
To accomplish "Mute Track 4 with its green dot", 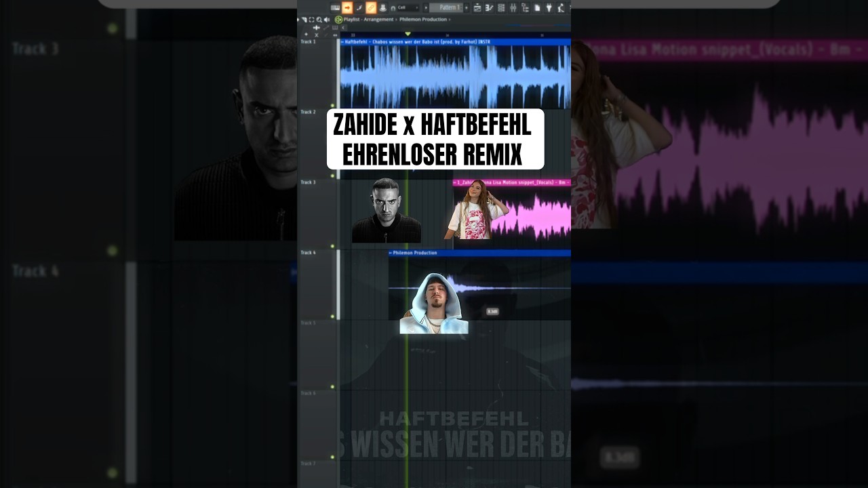I will tap(332, 316).
